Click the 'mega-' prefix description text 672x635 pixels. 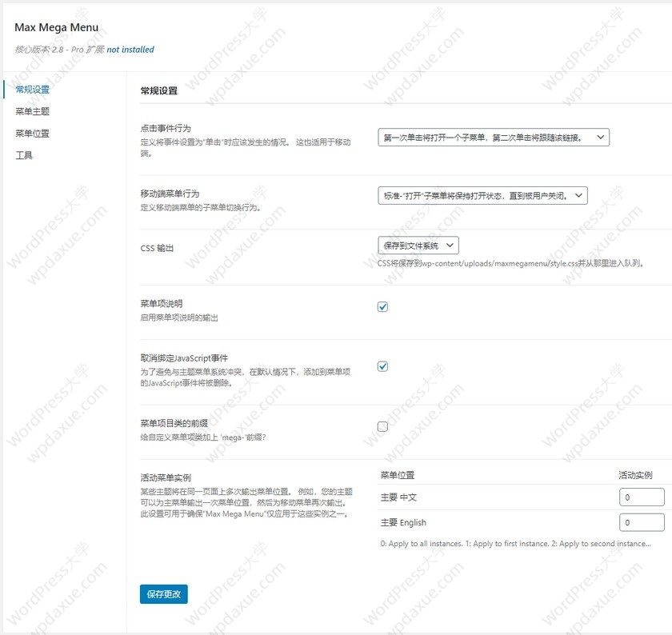click(x=203, y=437)
